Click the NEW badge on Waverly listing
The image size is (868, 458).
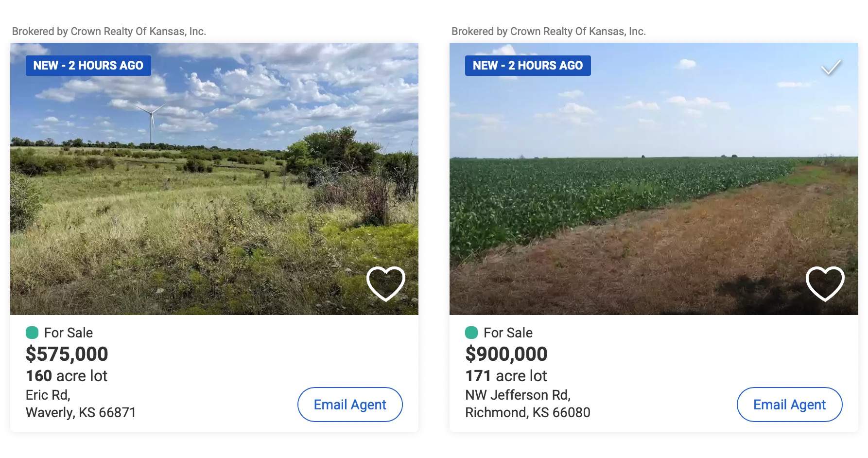[88, 66]
